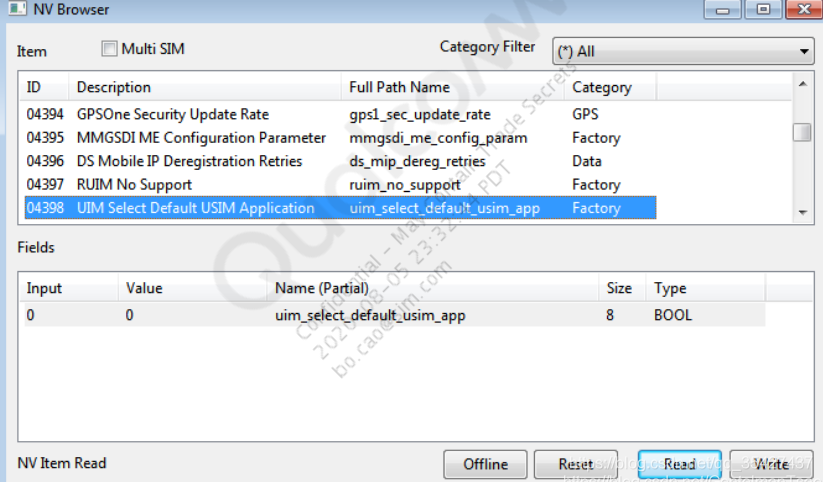Click the mmgsdi_me_config_param path cell

(438, 138)
